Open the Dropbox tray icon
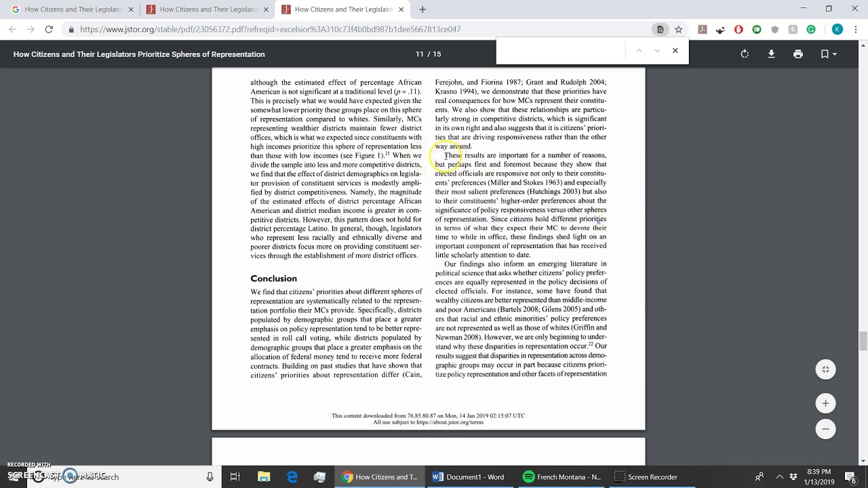 tap(793, 477)
